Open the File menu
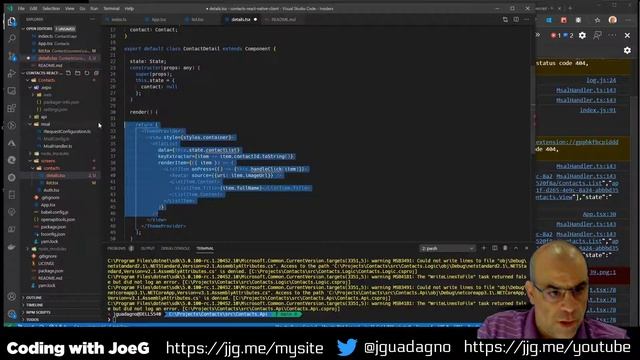The height and width of the screenshot is (360, 640). tap(21, 9)
